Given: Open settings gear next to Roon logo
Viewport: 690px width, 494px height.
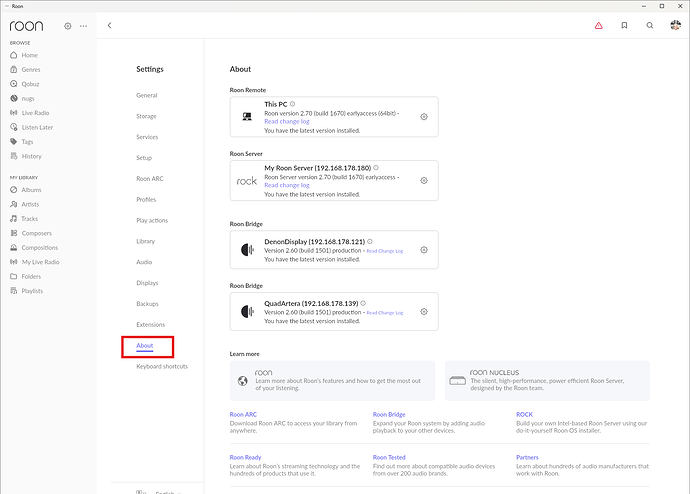Looking at the screenshot, I should coord(67,26).
